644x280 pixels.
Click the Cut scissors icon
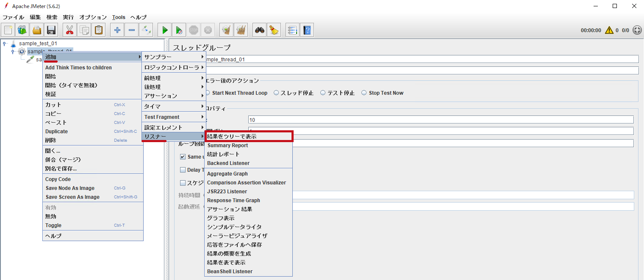pyautogui.click(x=70, y=30)
